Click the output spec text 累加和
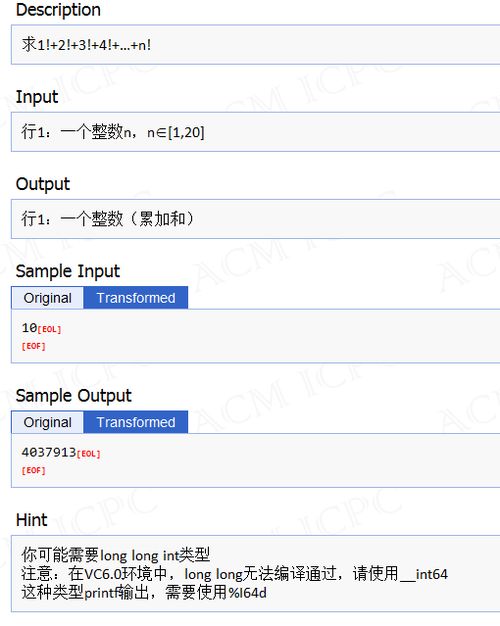Screen dimensions: 500x626 (162, 219)
